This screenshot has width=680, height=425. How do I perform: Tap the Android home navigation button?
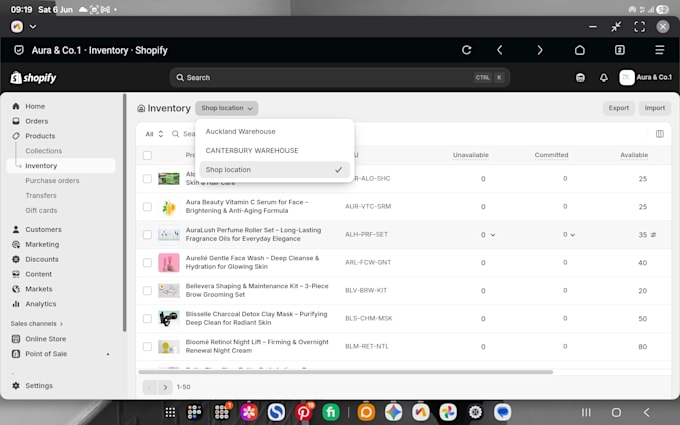tap(616, 412)
